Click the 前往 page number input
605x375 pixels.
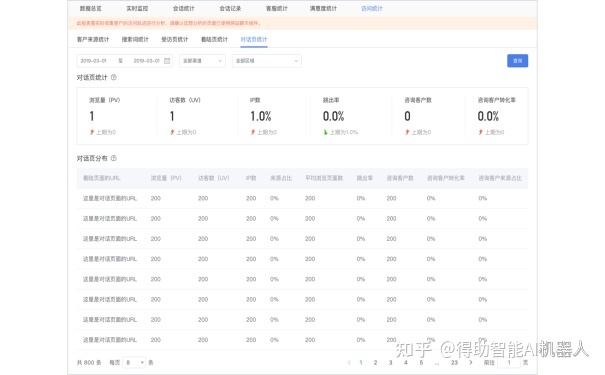[509, 362]
